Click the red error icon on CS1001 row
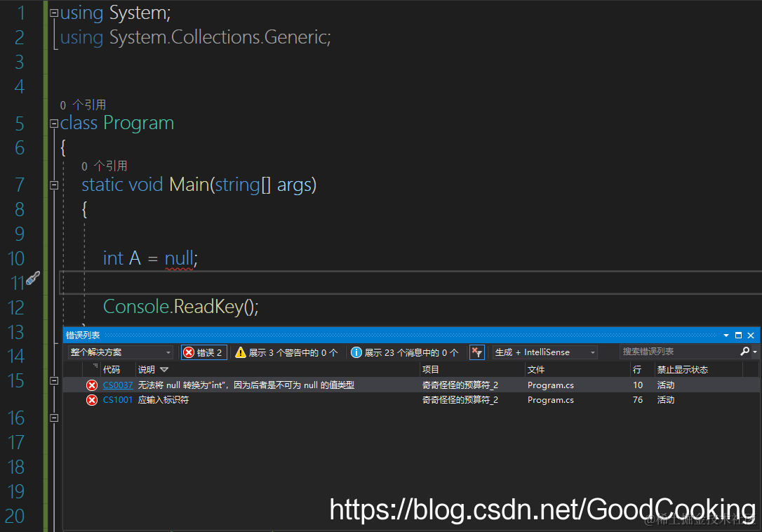This screenshot has width=762, height=532. 92,400
